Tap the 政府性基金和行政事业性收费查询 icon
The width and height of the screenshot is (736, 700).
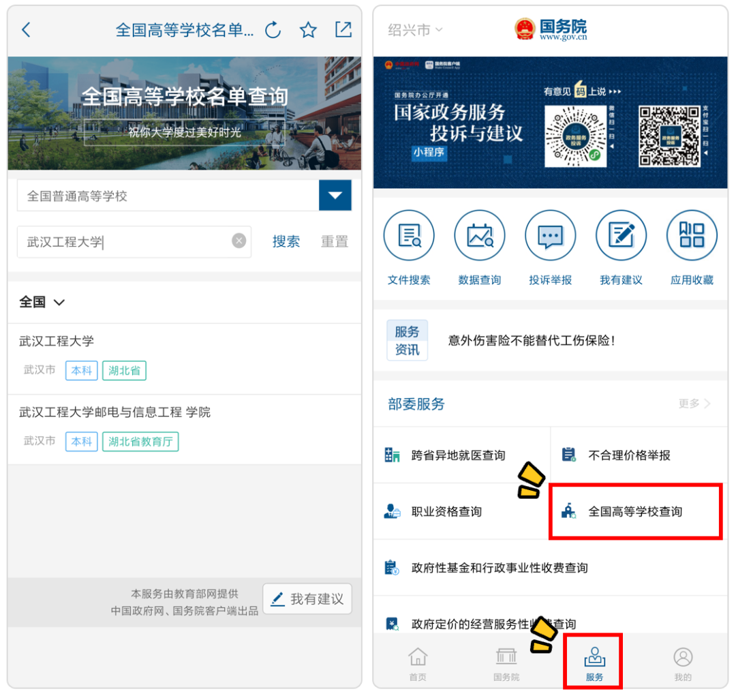(x=392, y=567)
